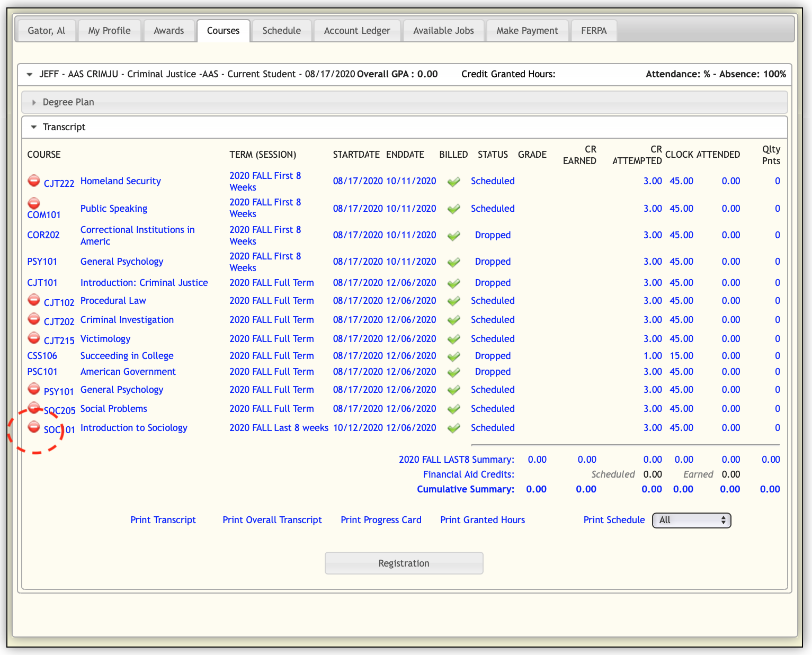Expand the Degree Plan section
The height and width of the screenshot is (655, 812).
tap(68, 102)
